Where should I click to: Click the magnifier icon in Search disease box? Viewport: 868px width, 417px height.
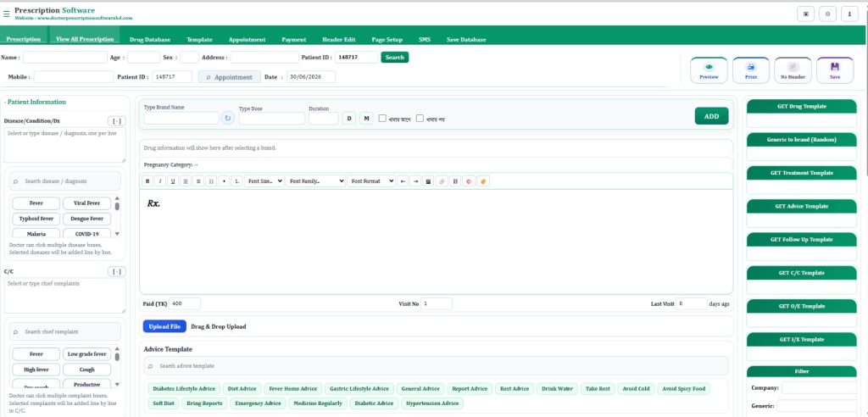click(16, 181)
